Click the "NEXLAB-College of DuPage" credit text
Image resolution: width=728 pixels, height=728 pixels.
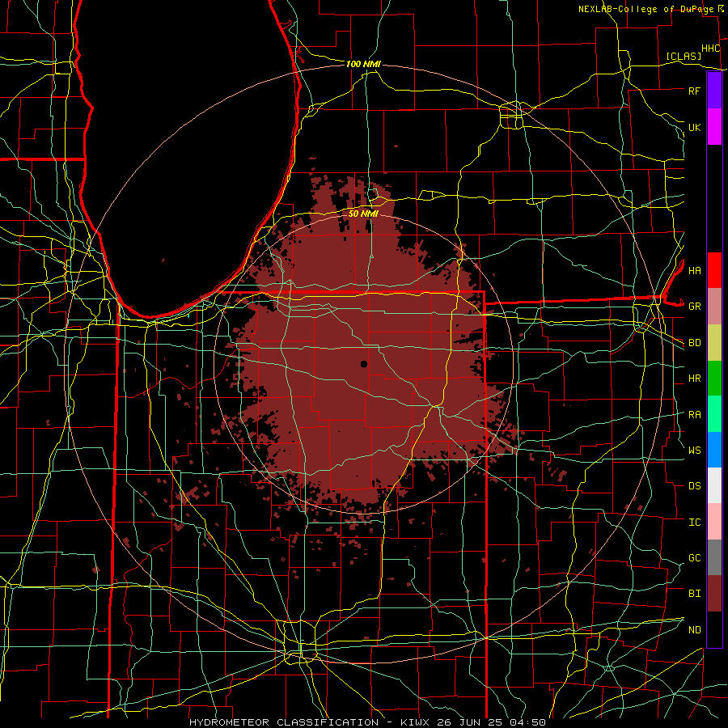click(645, 9)
